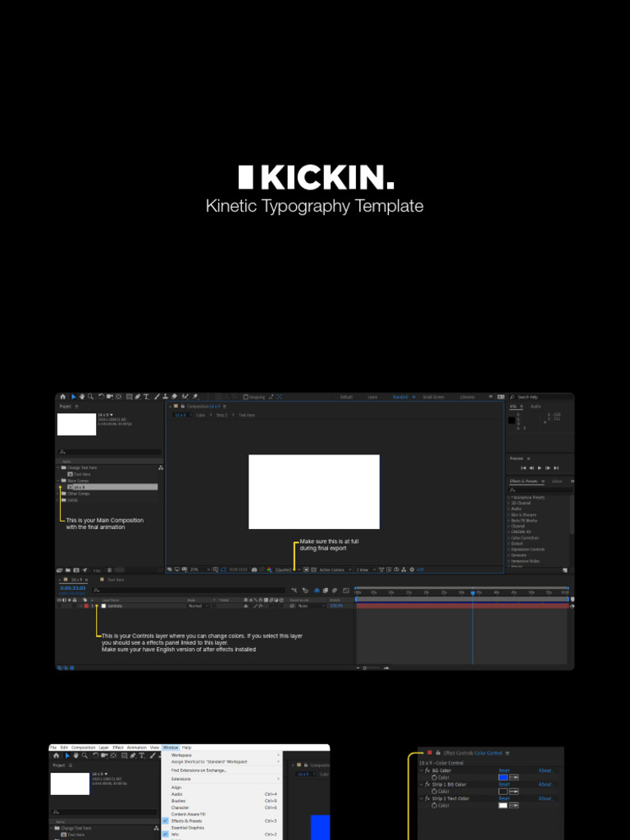The image size is (630, 840).
Task: Uncheck Effects & Presets in the Window menu
Action: click(166, 820)
